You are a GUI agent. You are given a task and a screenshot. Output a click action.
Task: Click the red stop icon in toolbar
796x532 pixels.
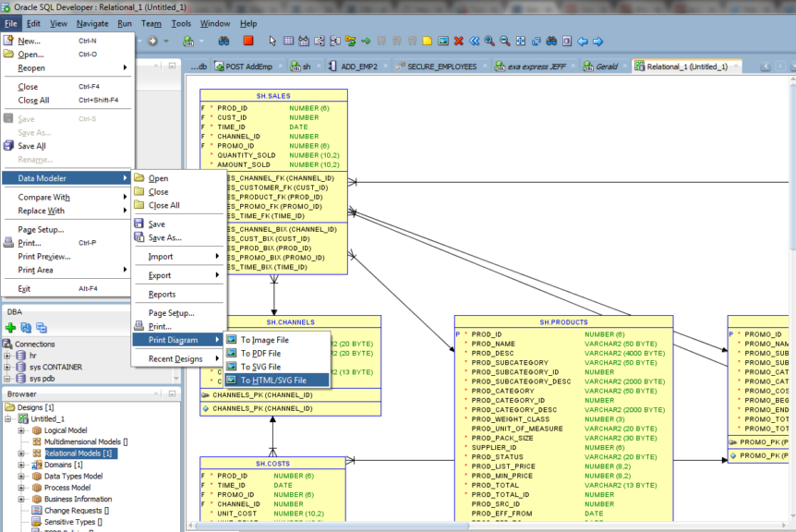click(247, 41)
